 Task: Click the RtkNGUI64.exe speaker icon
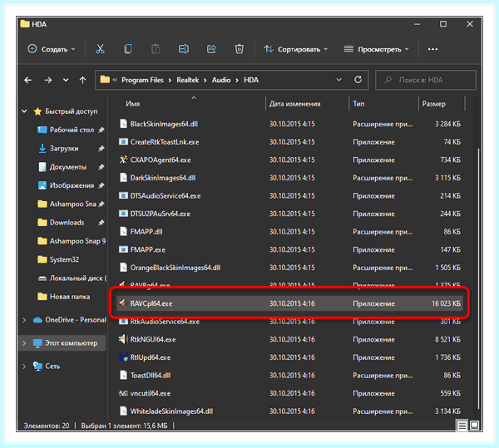coord(123,339)
